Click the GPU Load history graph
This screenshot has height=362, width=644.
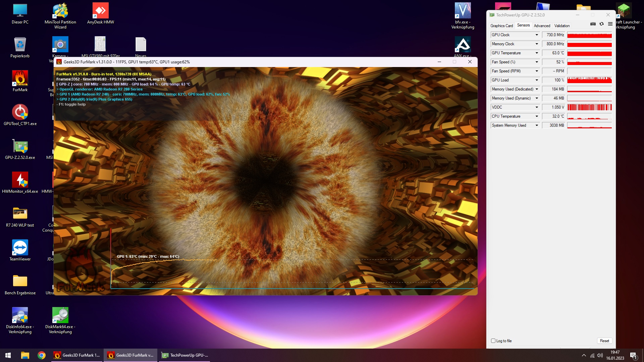click(589, 80)
